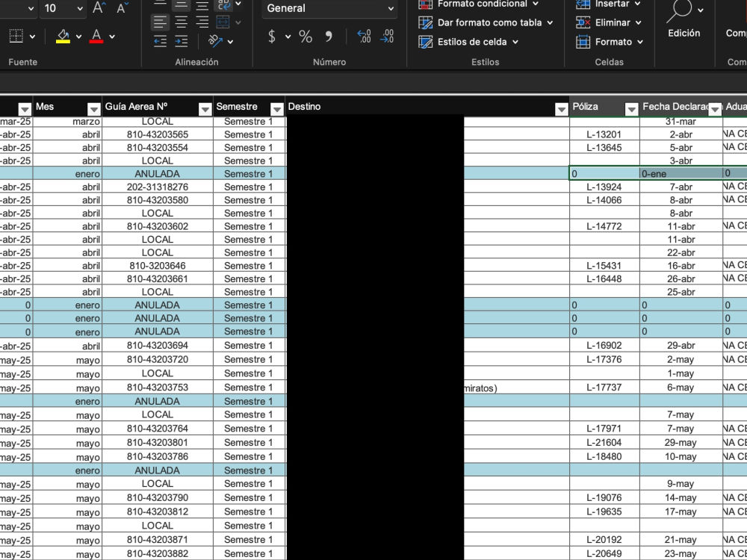747x560 pixels.
Task: Merge and center cells icon
Action: coord(223,22)
